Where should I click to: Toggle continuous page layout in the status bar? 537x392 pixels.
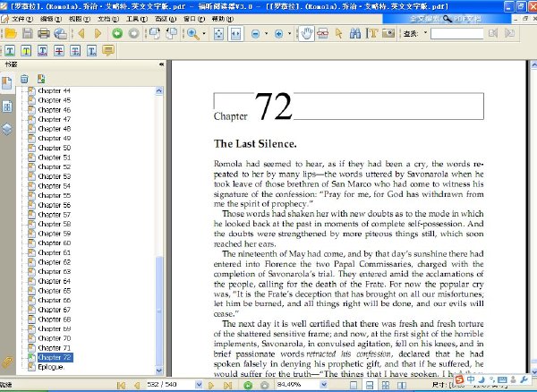click(x=370, y=386)
